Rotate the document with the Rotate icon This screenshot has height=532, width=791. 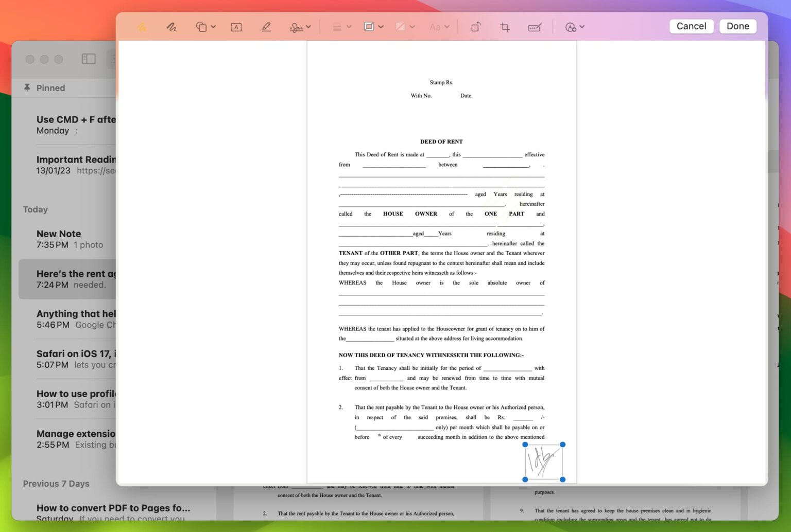click(x=476, y=27)
